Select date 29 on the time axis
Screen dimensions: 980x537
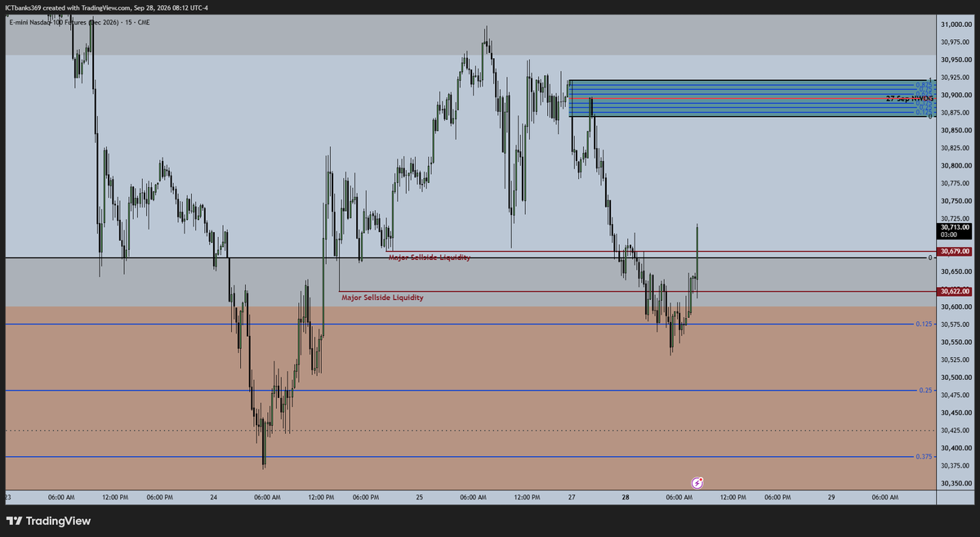click(x=831, y=497)
